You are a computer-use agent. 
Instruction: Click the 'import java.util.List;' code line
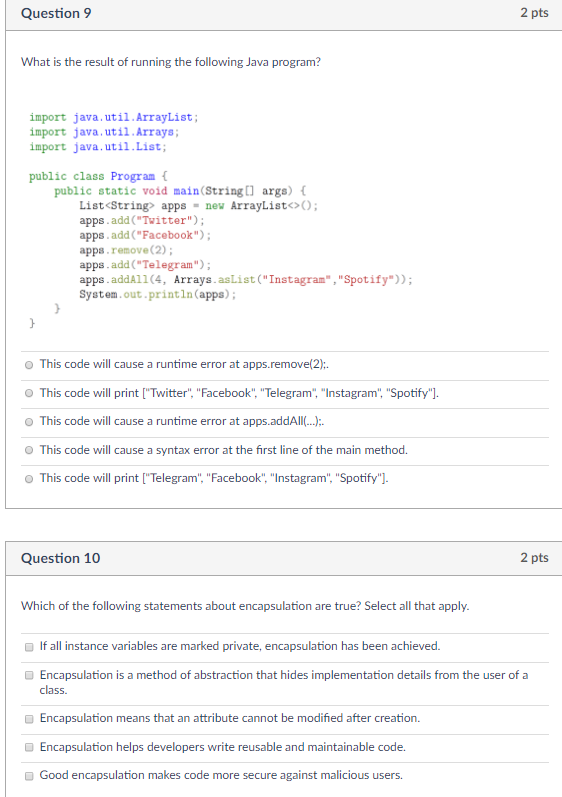(x=98, y=147)
